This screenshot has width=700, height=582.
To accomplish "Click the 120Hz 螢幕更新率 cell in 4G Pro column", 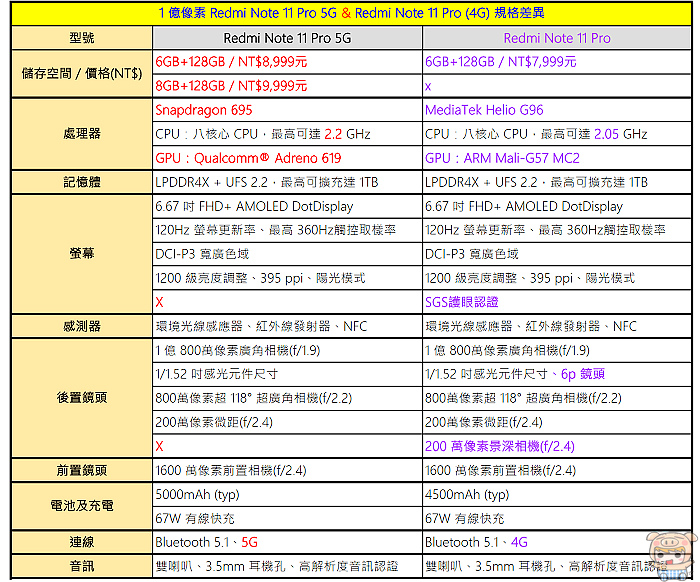I will pos(557,230).
